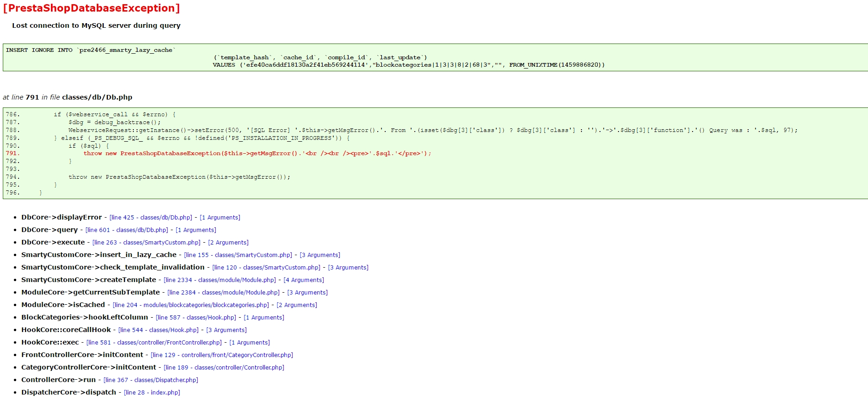Open line 2384 Module.php link for getCurrentSubTemplate

pyautogui.click(x=224, y=293)
